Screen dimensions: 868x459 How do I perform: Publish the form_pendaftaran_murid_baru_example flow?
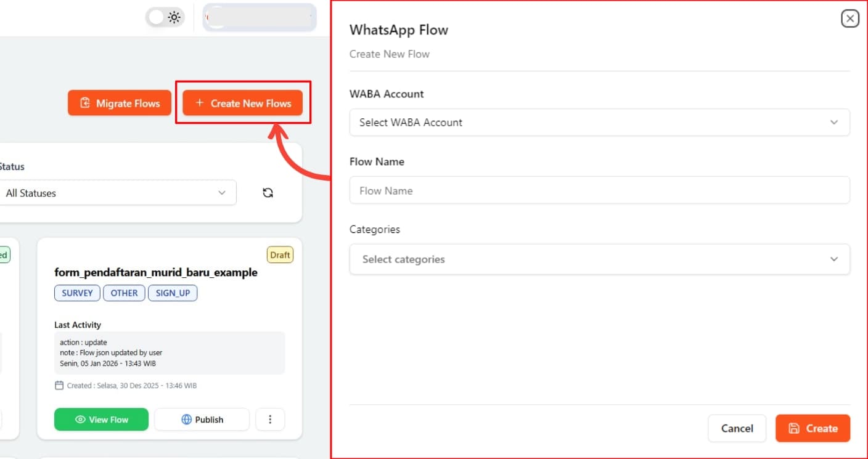point(202,419)
